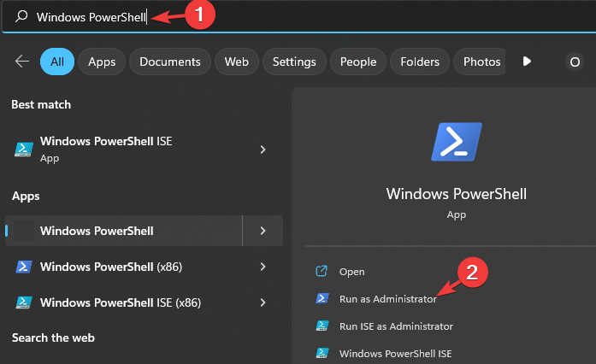596x364 pixels.
Task: Choose Open in the preview actions
Action: pos(351,272)
